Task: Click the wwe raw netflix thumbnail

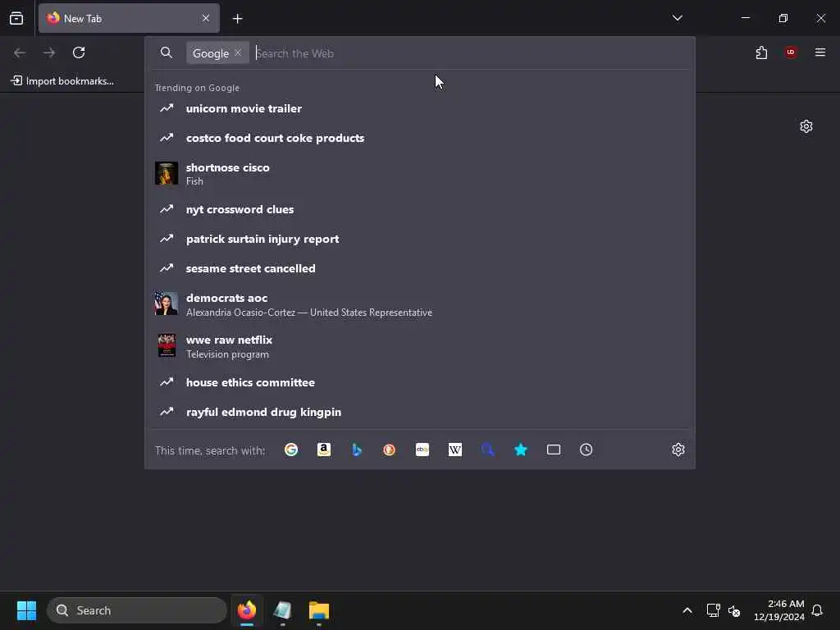Action: coord(167,345)
